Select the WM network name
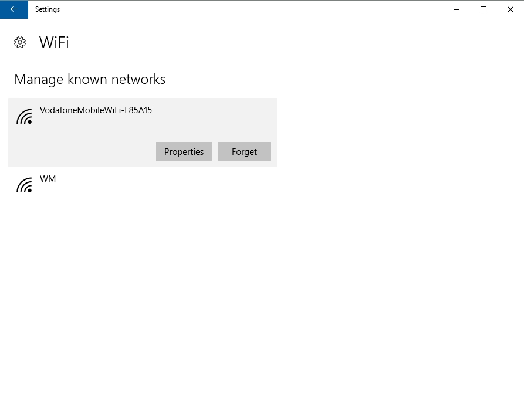This screenshot has width=524, height=420. (48, 179)
